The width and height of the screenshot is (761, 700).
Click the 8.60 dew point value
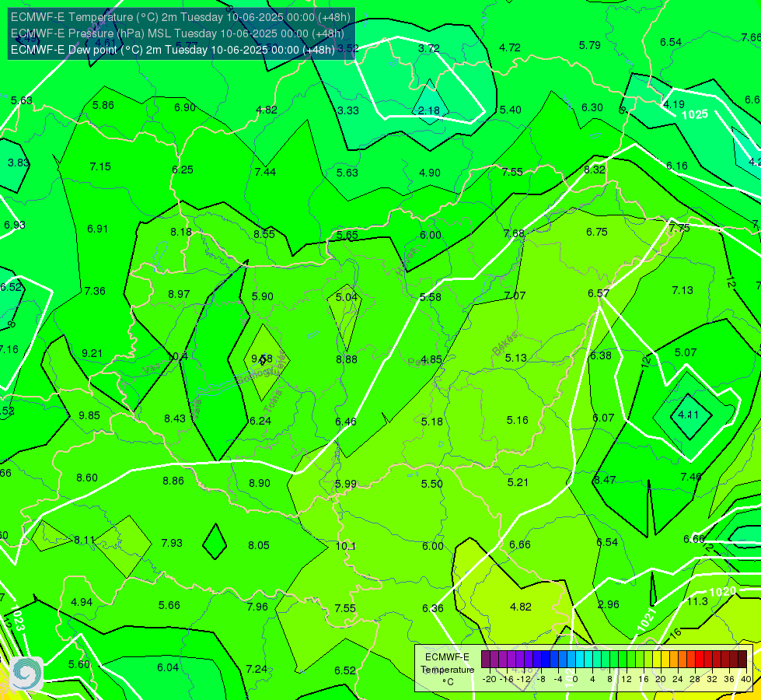87,478
